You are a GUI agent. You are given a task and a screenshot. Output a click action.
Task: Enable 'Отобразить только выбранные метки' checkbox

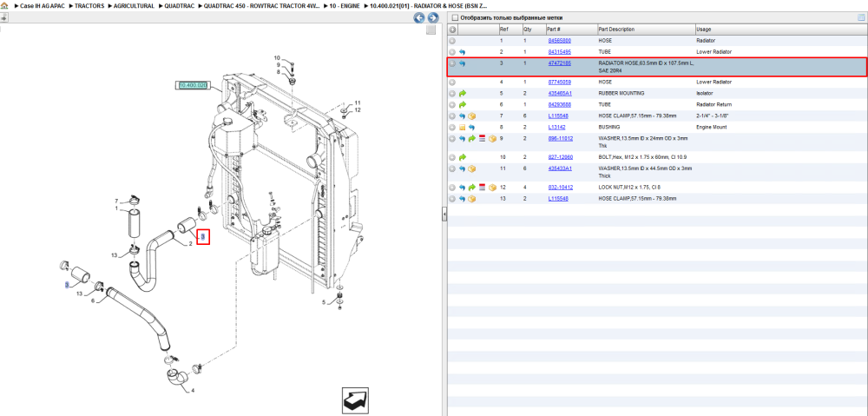(x=455, y=17)
